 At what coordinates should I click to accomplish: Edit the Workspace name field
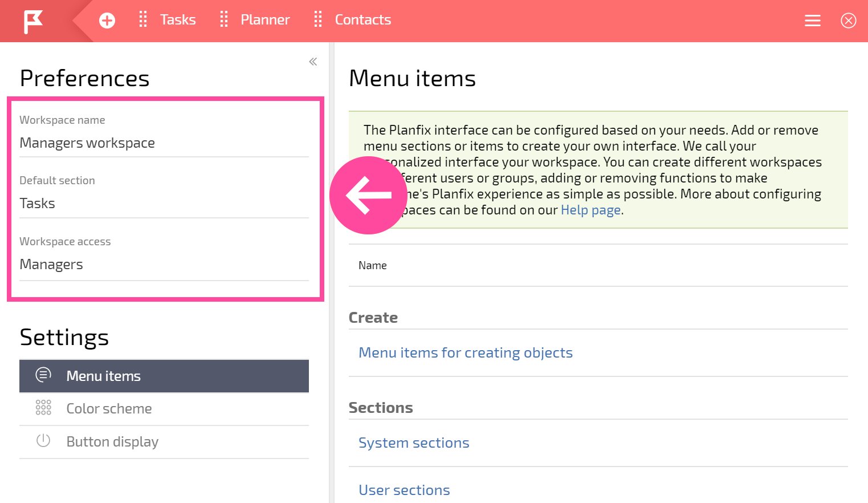click(164, 143)
